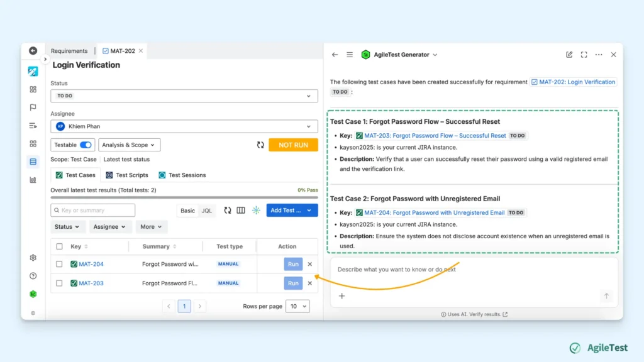
Task: Click the AI sparkle icon near Add Test
Action: point(257,210)
